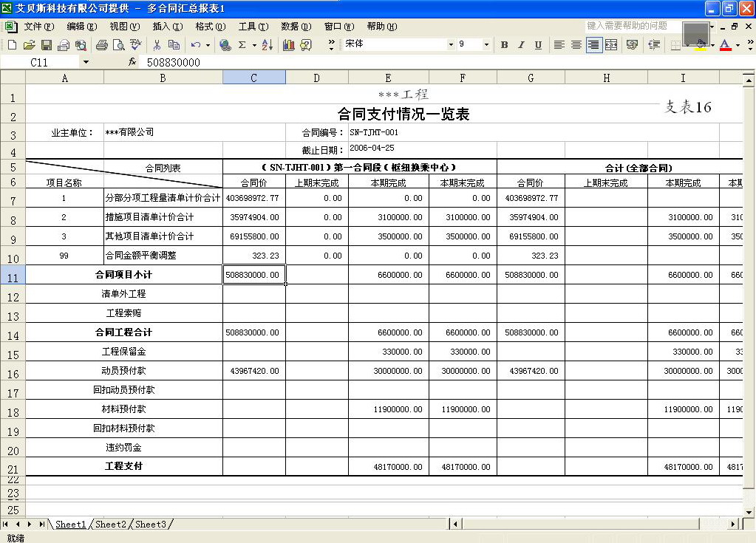Expand the formatting toolbar options chevron
Screen dimensions: 756x543
point(750,45)
